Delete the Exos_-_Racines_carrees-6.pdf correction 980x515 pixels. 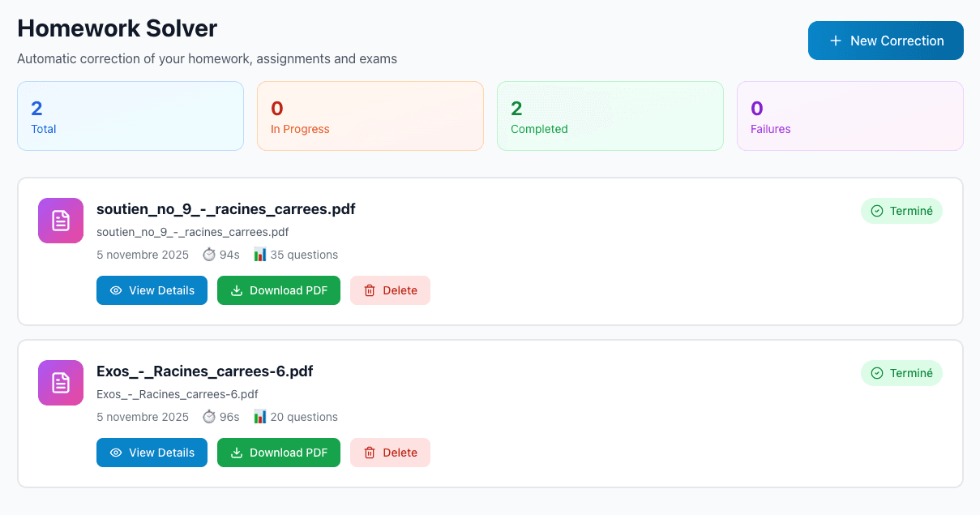pos(390,453)
